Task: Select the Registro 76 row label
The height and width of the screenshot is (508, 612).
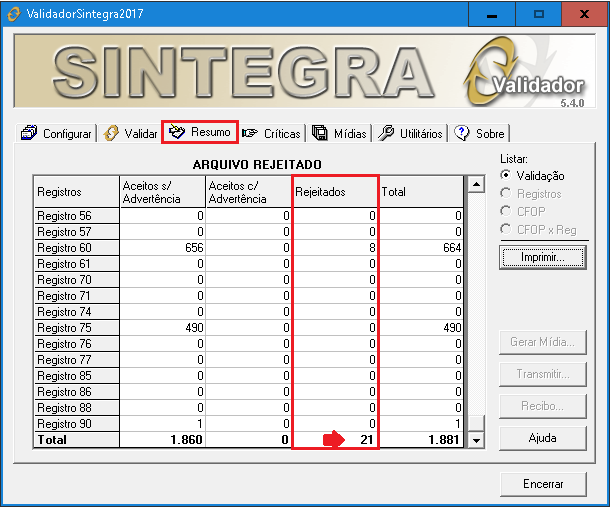Action: pyautogui.click(x=76, y=344)
